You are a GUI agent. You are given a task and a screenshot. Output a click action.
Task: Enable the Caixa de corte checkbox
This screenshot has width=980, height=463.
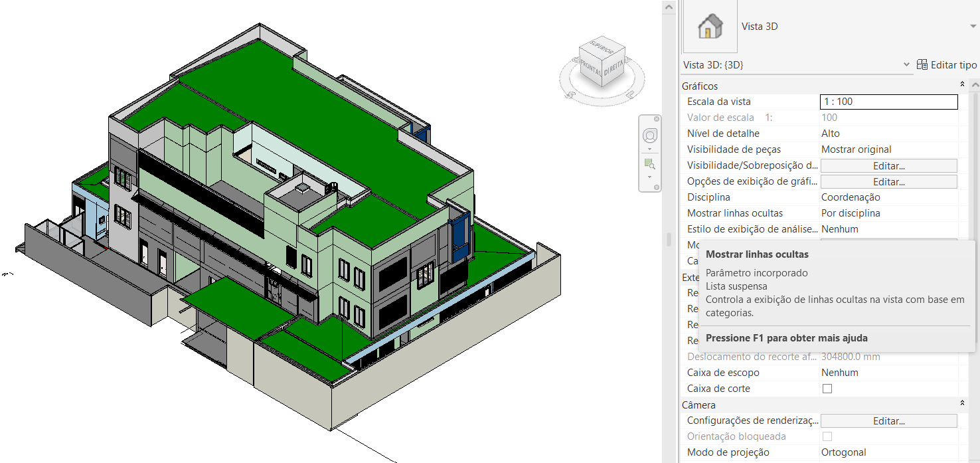click(827, 388)
